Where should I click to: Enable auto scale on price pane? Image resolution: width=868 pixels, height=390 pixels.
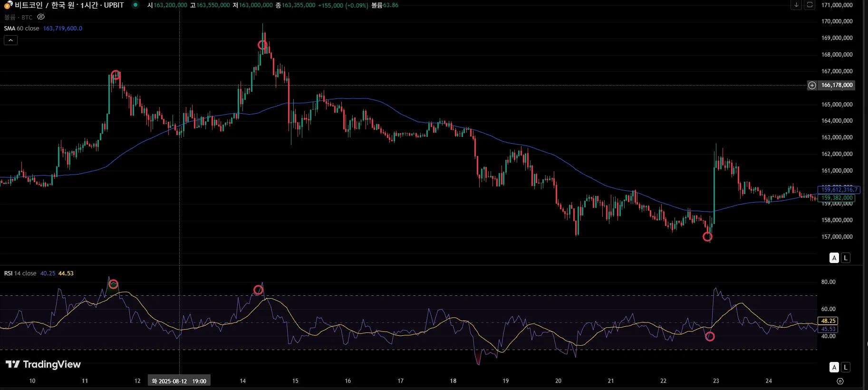[834, 258]
